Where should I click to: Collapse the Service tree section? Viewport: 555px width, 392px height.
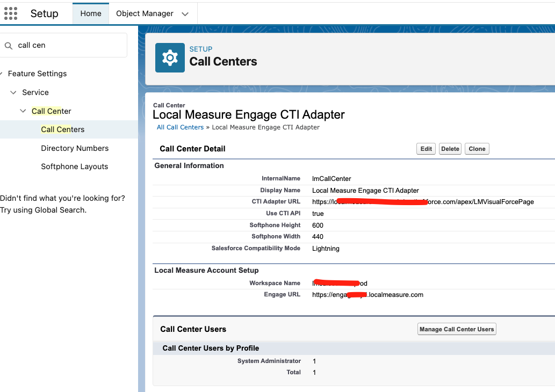tap(13, 92)
